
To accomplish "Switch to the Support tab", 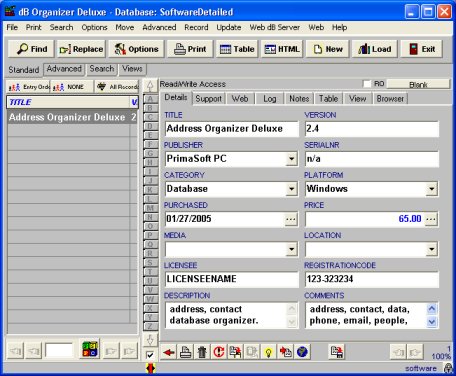I will click(x=208, y=99).
